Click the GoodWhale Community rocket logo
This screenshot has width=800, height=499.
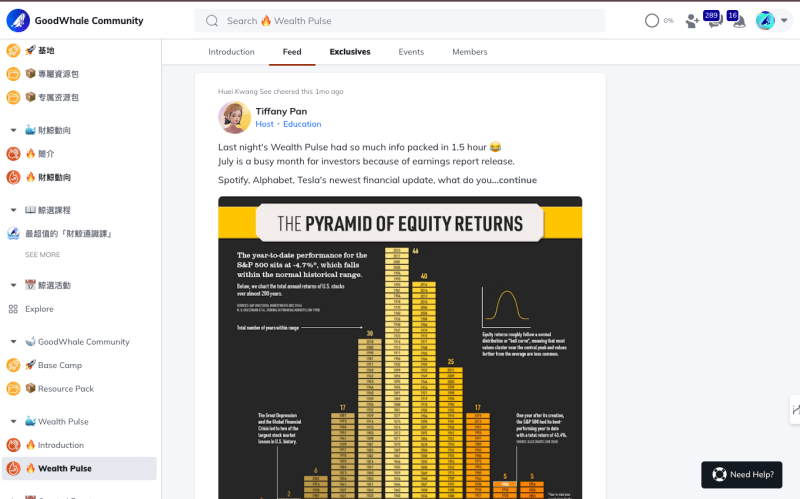click(x=18, y=20)
